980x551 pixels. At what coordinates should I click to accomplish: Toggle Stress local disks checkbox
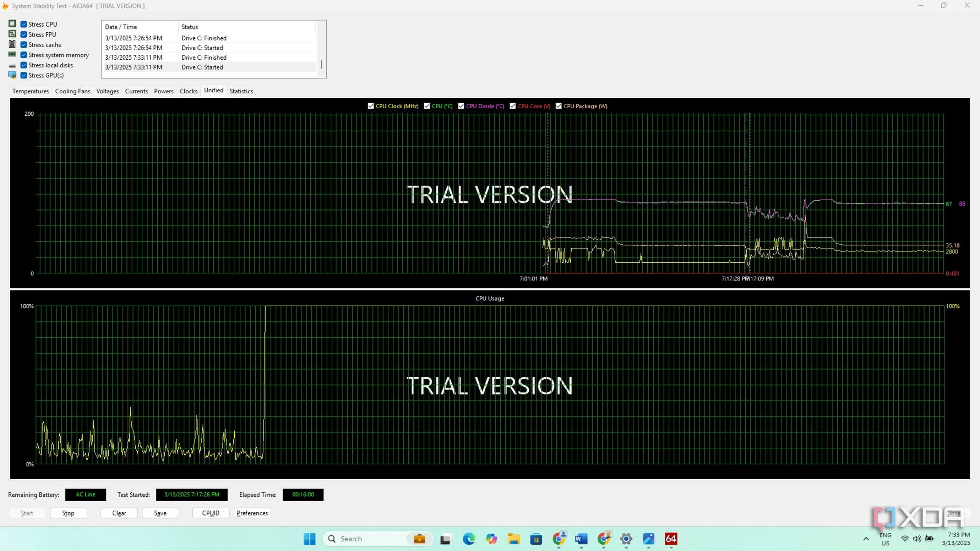pos(23,65)
